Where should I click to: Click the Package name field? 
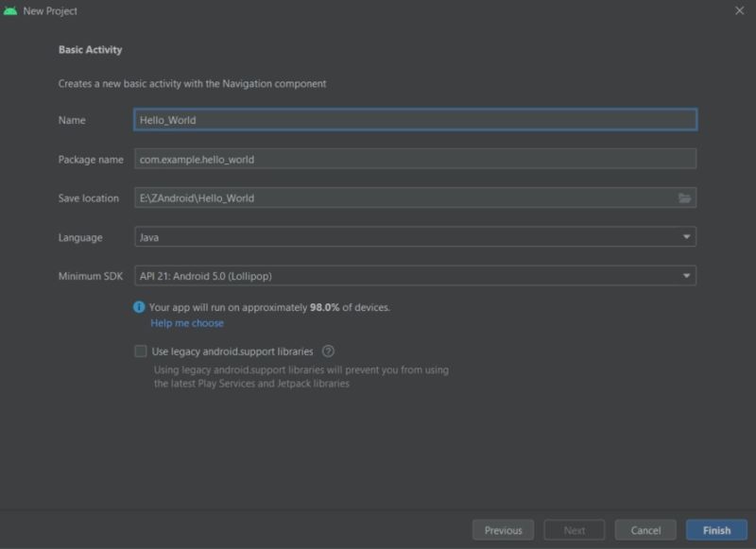[415, 159]
